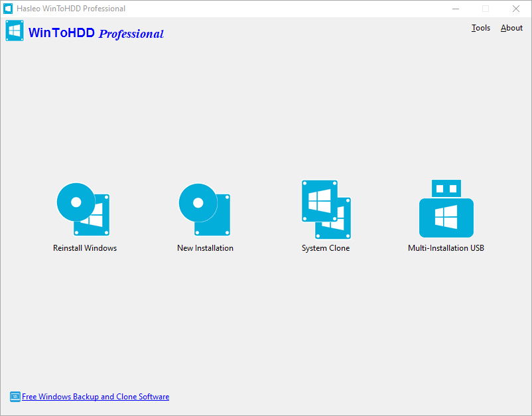Minimize the WinToHDD window

click(456, 9)
